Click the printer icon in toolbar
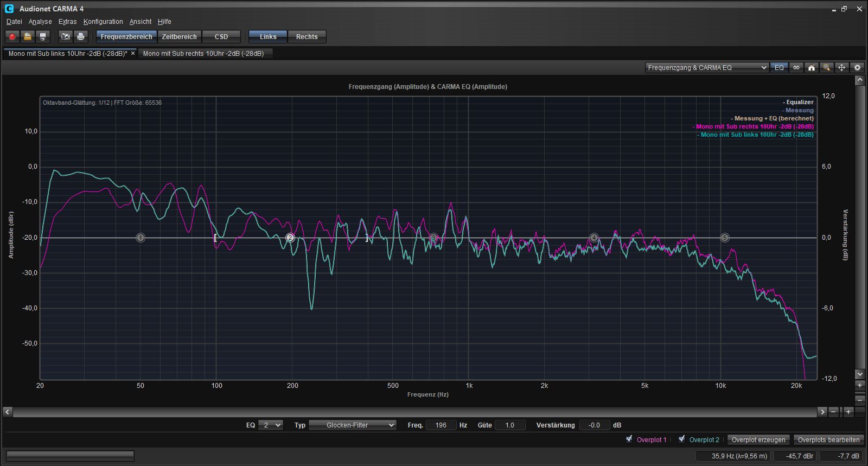This screenshot has height=466, width=868. click(x=81, y=37)
